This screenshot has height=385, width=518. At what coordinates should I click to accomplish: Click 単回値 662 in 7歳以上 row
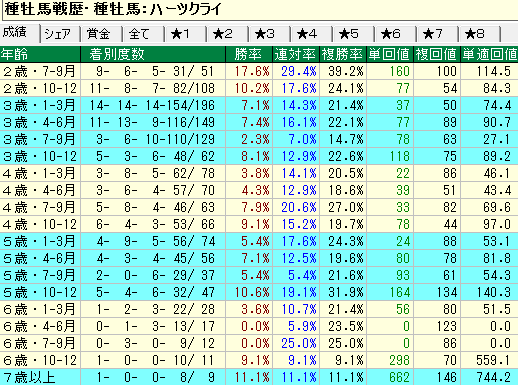pos(390,377)
